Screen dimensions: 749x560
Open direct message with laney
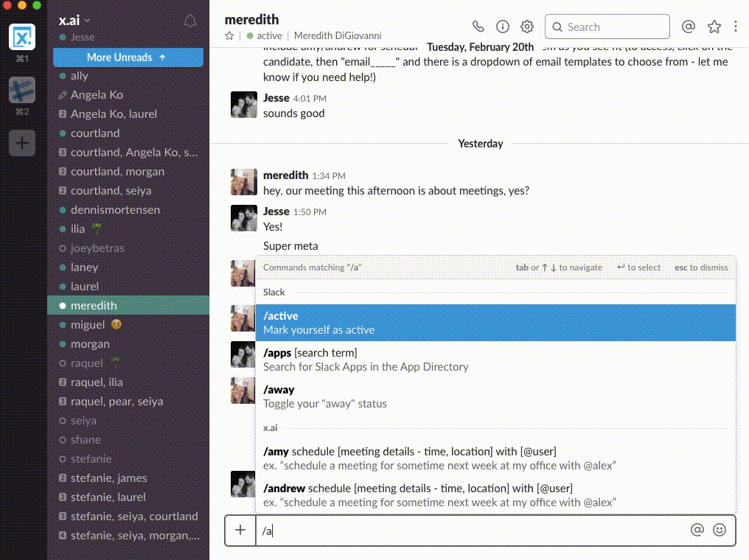(128, 267)
